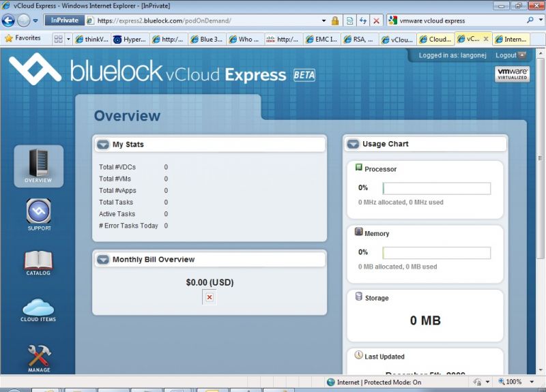This screenshot has width=546, height=392.
Task: Click the Last Updated clock icon
Action: 359,355
